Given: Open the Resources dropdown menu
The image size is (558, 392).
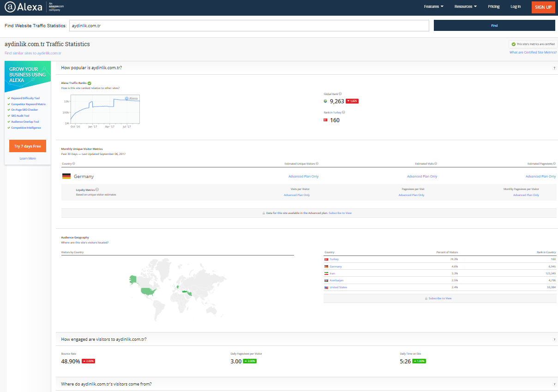Looking at the screenshot, I should [465, 7].
